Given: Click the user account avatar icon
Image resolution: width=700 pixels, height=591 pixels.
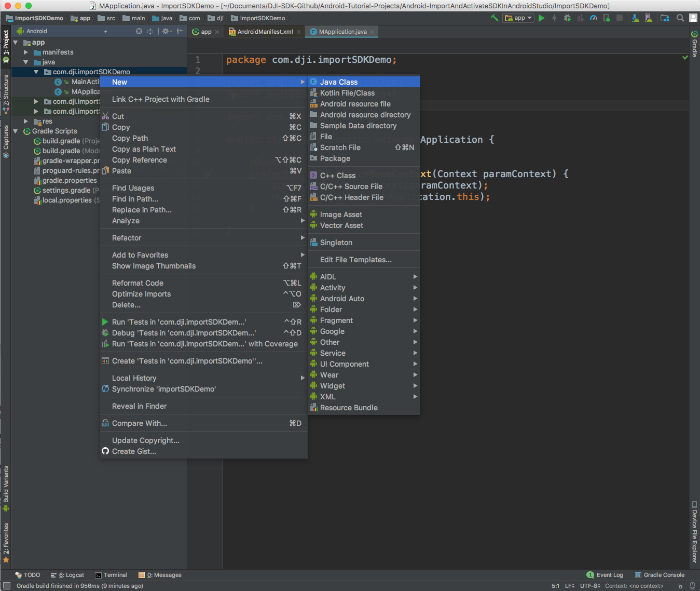Looking at the screenshot, I should coord(693,18).
